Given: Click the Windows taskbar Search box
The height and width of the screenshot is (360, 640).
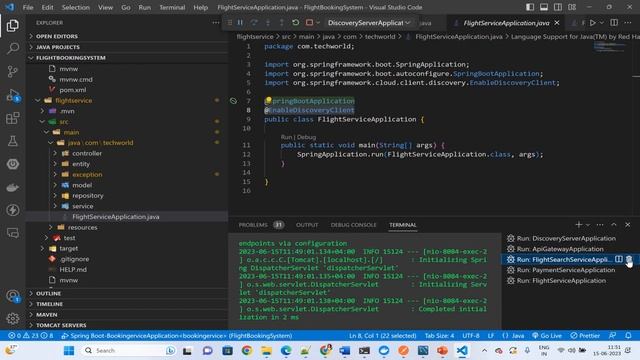Looking at the screenshot, I should click(x=129, y=351).
